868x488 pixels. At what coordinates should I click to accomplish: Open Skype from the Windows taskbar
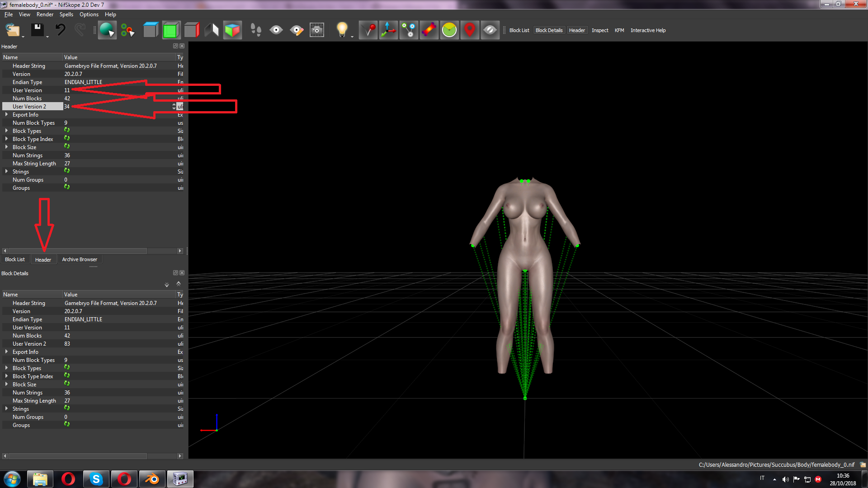(x=96, y=479)
